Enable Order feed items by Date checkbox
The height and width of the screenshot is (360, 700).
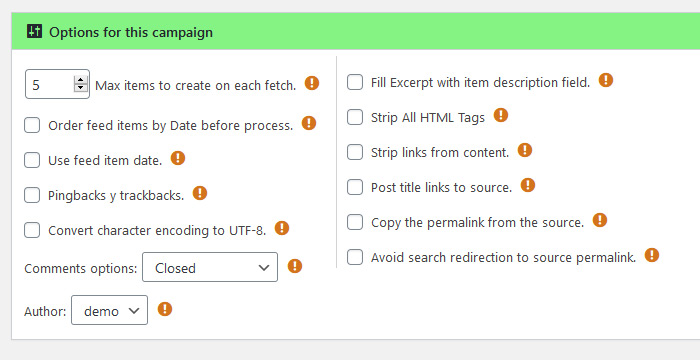pos(32,126)
